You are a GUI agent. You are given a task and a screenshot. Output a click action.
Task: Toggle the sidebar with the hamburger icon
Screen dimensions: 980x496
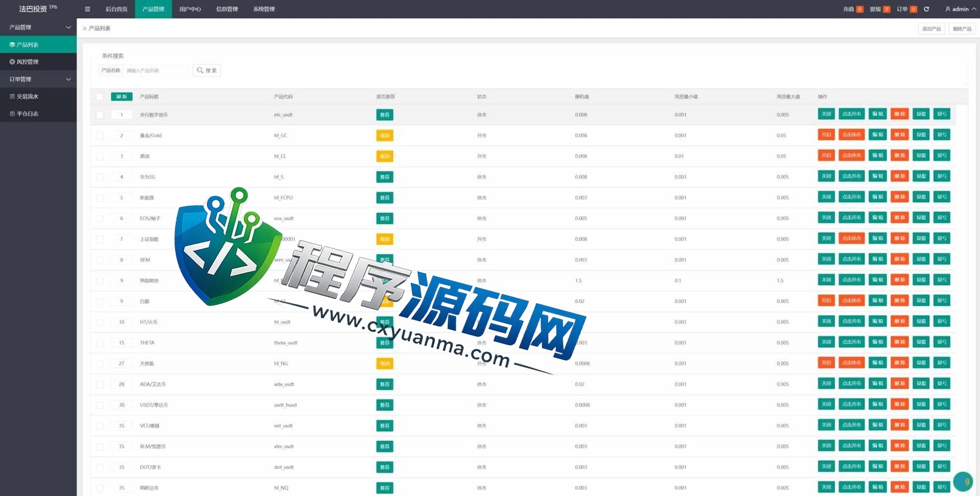[87, 9]
